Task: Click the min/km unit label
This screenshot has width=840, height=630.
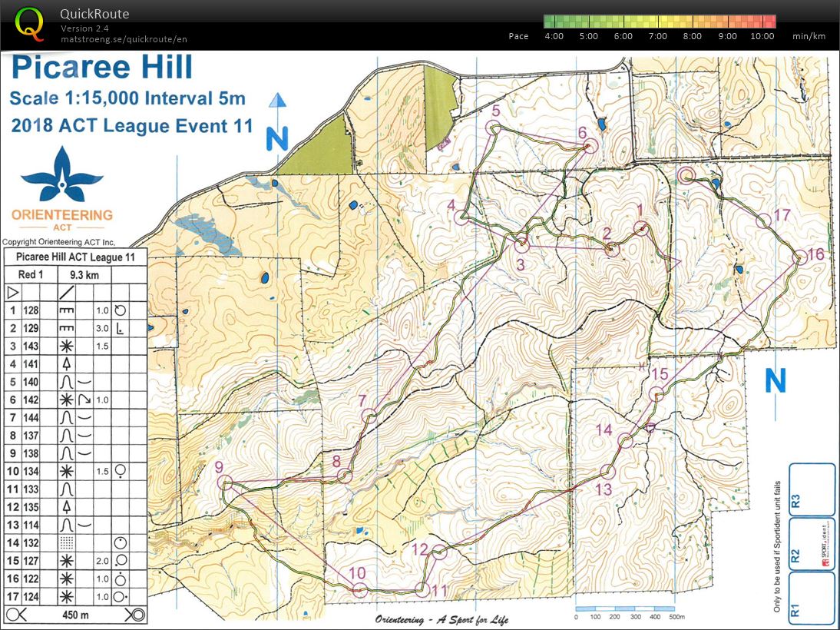Action: (809, 35)
